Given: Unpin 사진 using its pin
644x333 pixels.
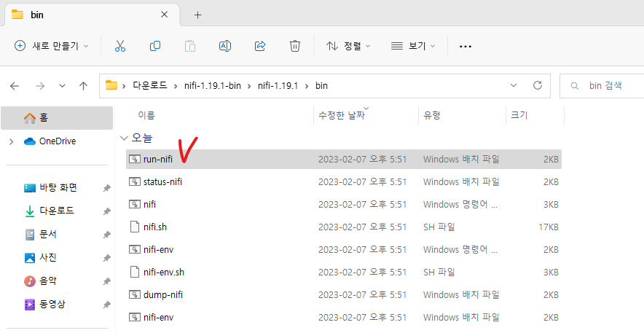Looking at the screenshot, I should [x=106, y=258].
